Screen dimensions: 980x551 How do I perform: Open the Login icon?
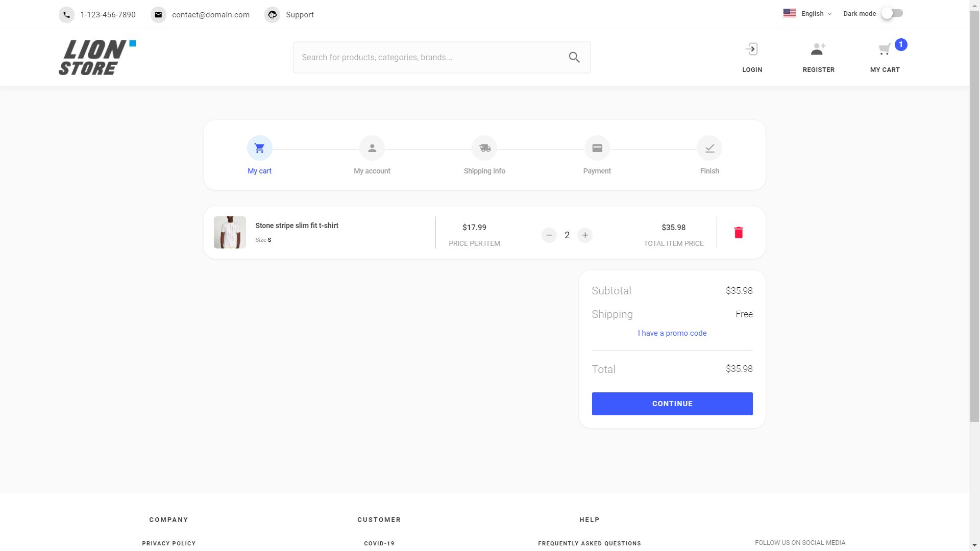(x=752, y=49)
